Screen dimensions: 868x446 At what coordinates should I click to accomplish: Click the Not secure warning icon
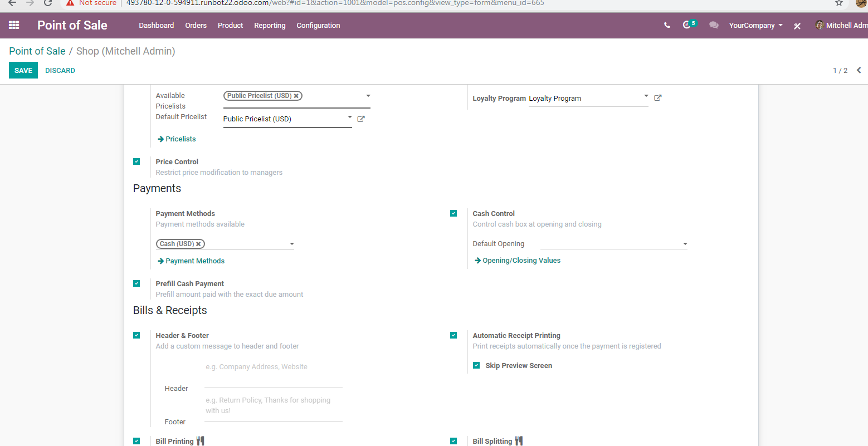point(70,3)
